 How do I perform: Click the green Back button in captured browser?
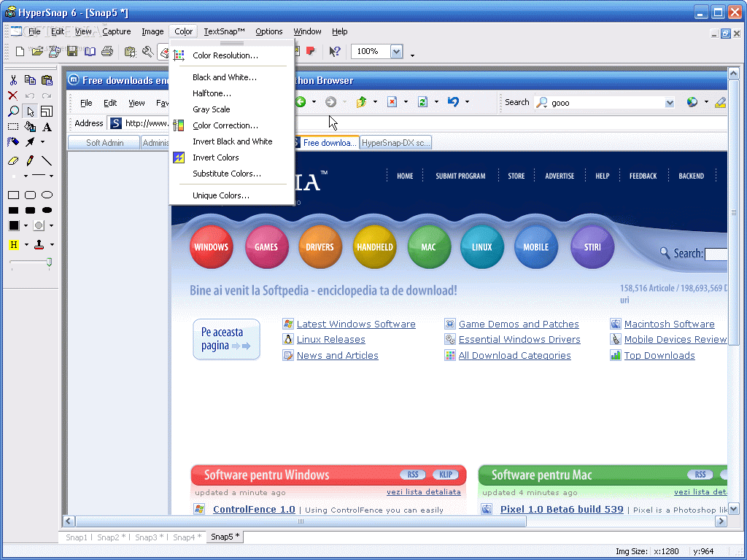pyautogui.click(x=300, y=102)
